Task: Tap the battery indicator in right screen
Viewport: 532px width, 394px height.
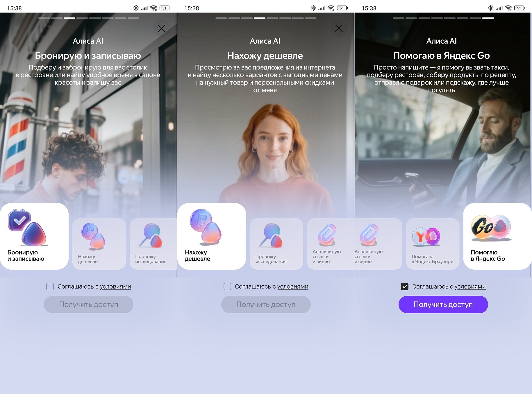Action: point(519,8)
